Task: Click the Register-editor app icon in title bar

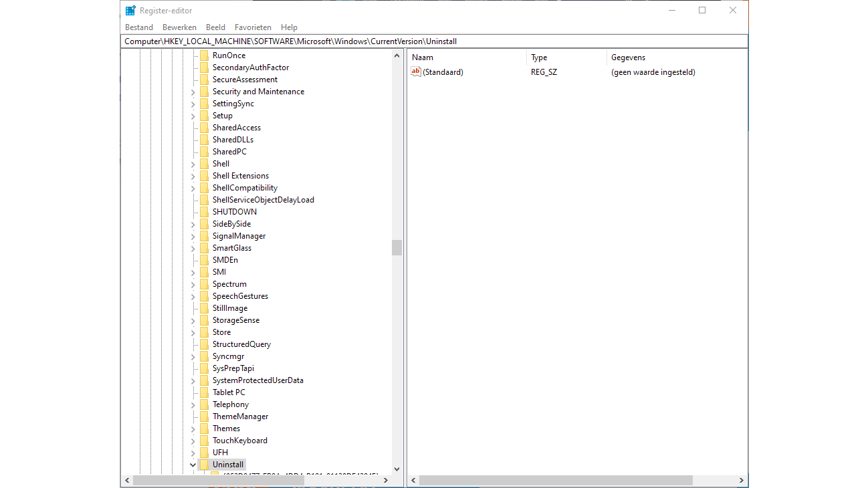Action: pos(130,11)
